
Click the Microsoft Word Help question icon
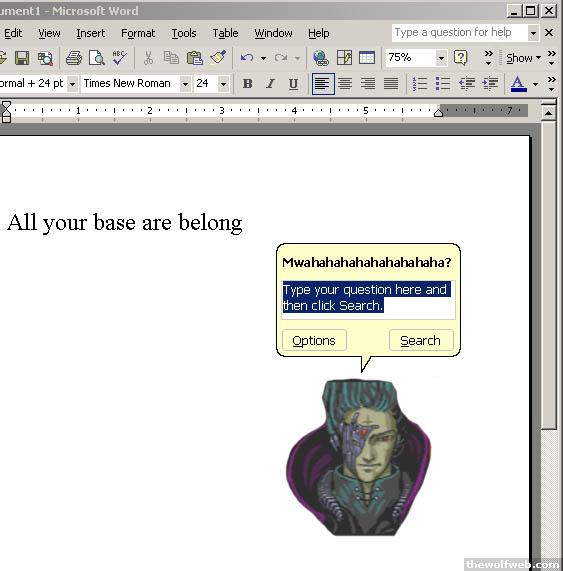tap(461, 58)
